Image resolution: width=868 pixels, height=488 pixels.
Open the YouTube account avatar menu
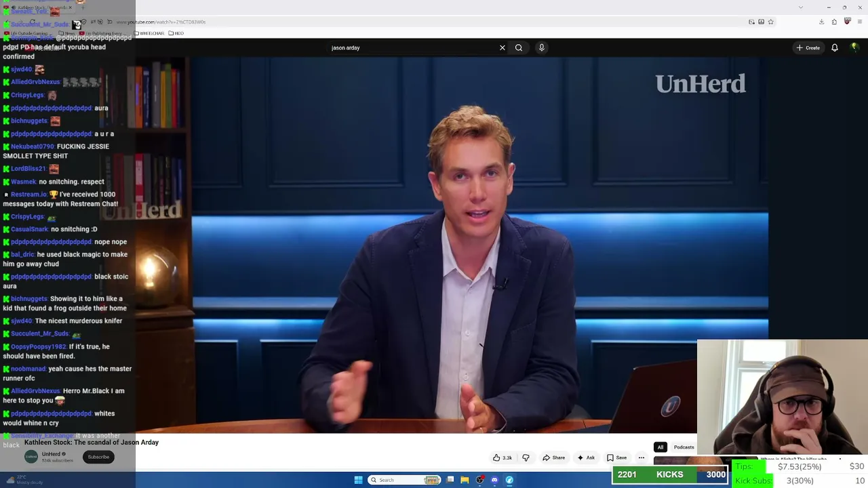point(854,47)
